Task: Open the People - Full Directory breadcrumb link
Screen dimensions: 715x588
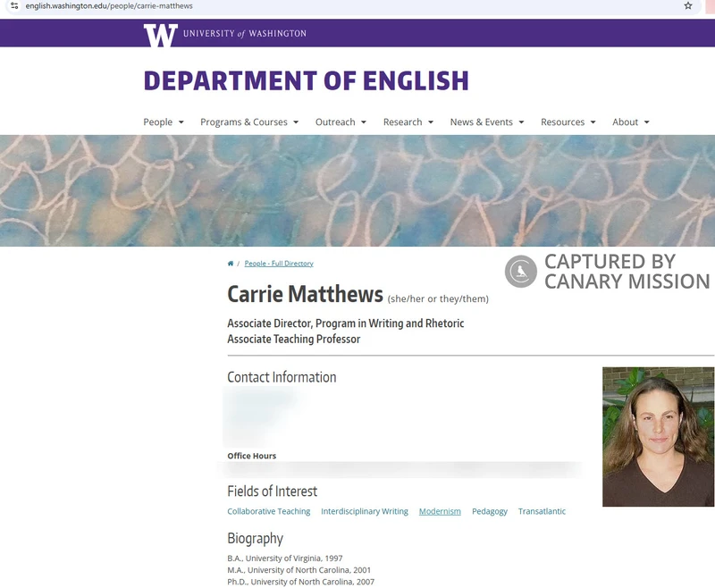Action: click(x=279, y=264)
